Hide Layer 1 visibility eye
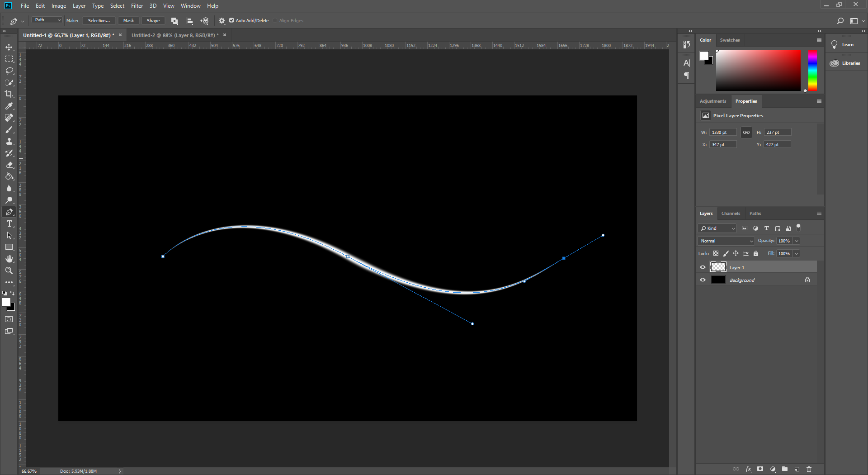 point(703,267)
